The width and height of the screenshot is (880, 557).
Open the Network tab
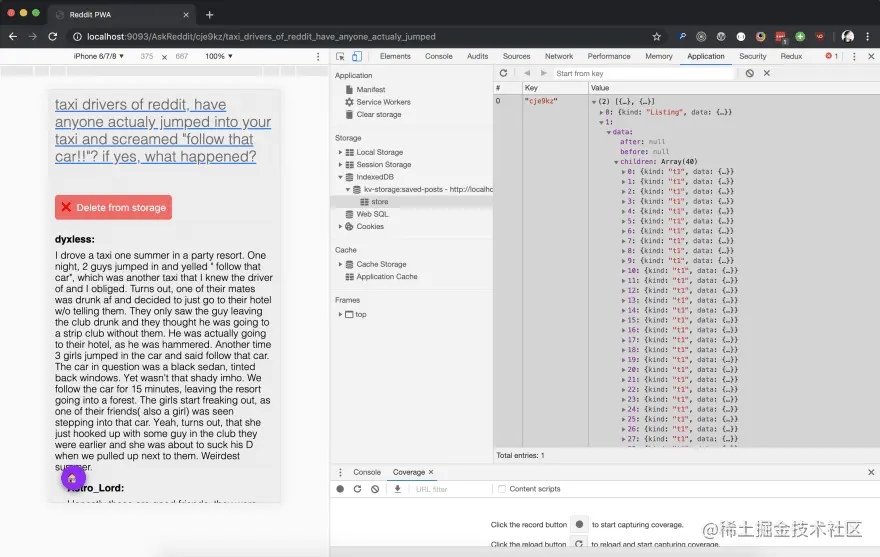click(x=559, y=56)
